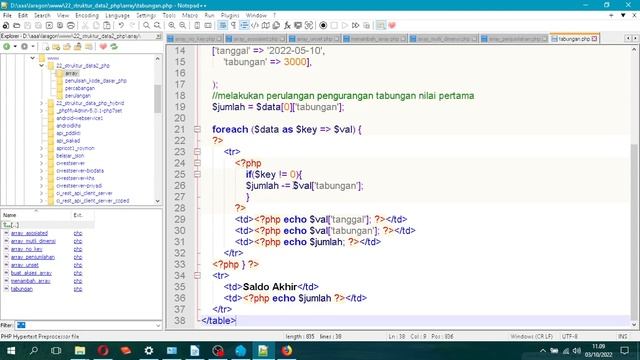Viewport: 640px width, 360px height.
Task: Start macro recording with the record button
Action: (323, 25)
